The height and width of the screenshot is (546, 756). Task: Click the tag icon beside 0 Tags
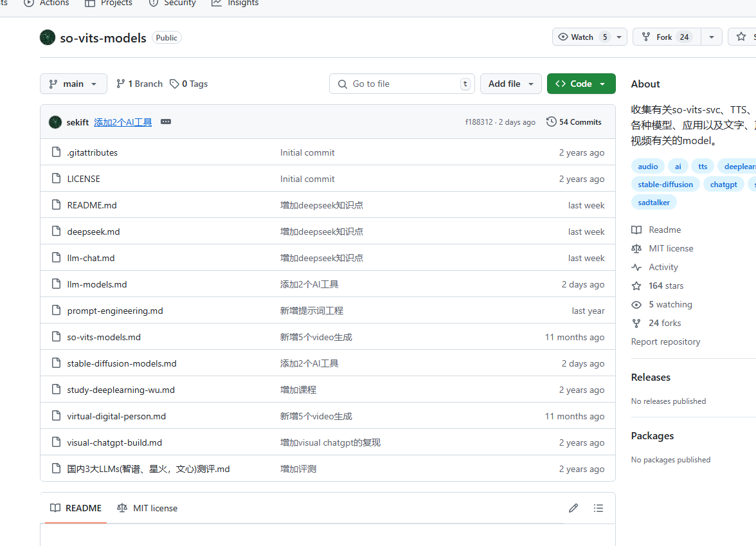[x=174, y=84]
